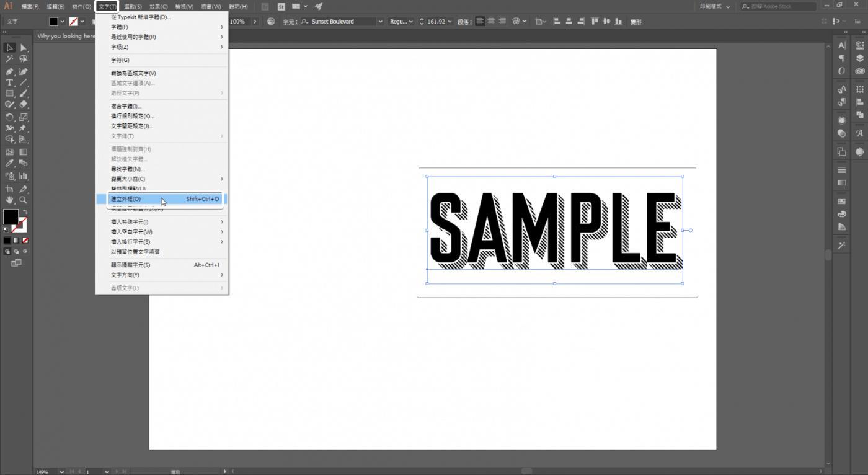Select the Magic Wand tool in the toolbox
This screenshot has width=868, height=475.
pos(10,60)
